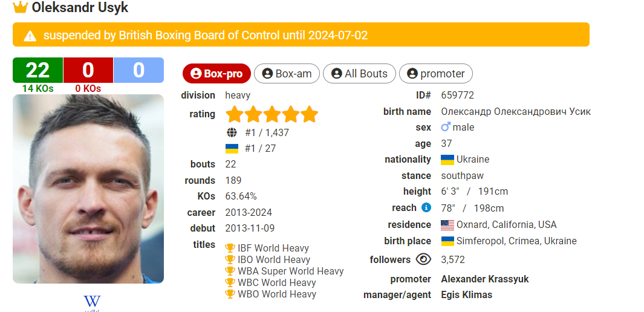Click the red 0 losses box
The height and width of the screenshot is (312, 644).
(x=88, y=70)
